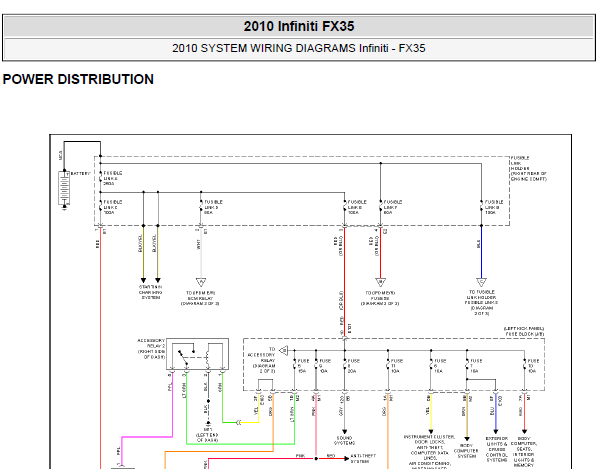Click the 'FUSE 5 15A' label
608x469 pixels.
click(x=303, y=366)
